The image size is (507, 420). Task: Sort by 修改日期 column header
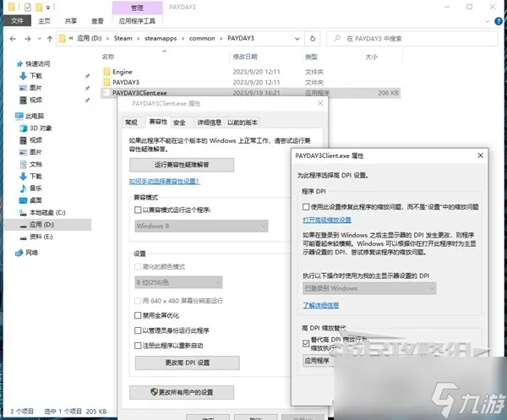click(245, 57)
